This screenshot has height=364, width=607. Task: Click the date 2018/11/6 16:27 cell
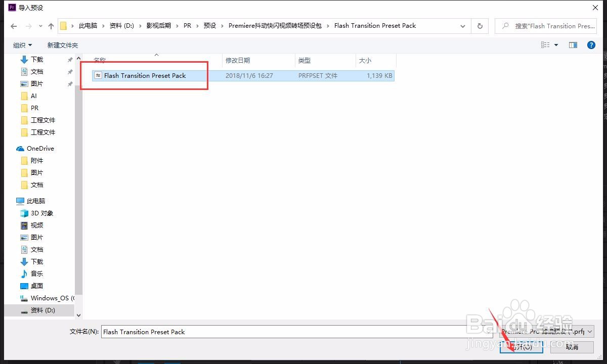(x=249, y=75)
